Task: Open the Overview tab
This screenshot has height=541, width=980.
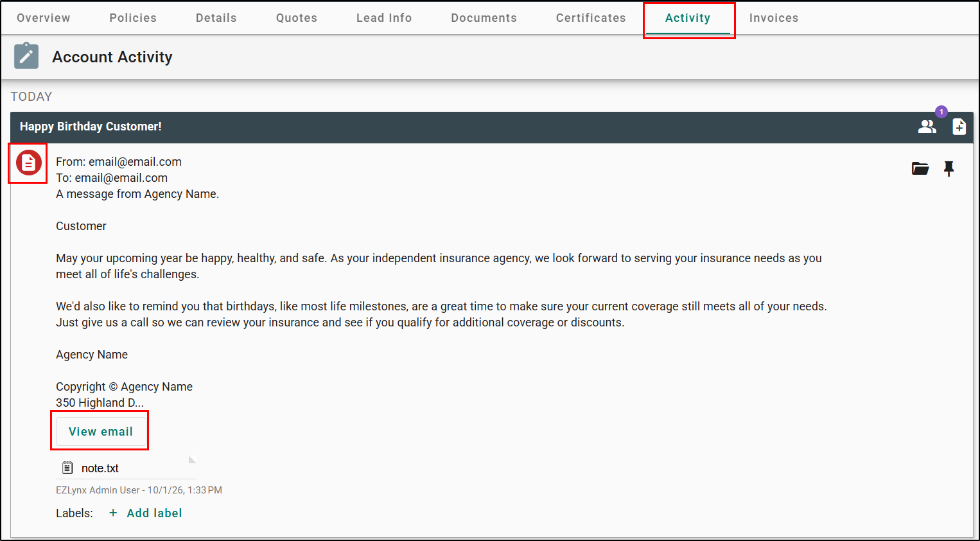Action: coord(44,18)
